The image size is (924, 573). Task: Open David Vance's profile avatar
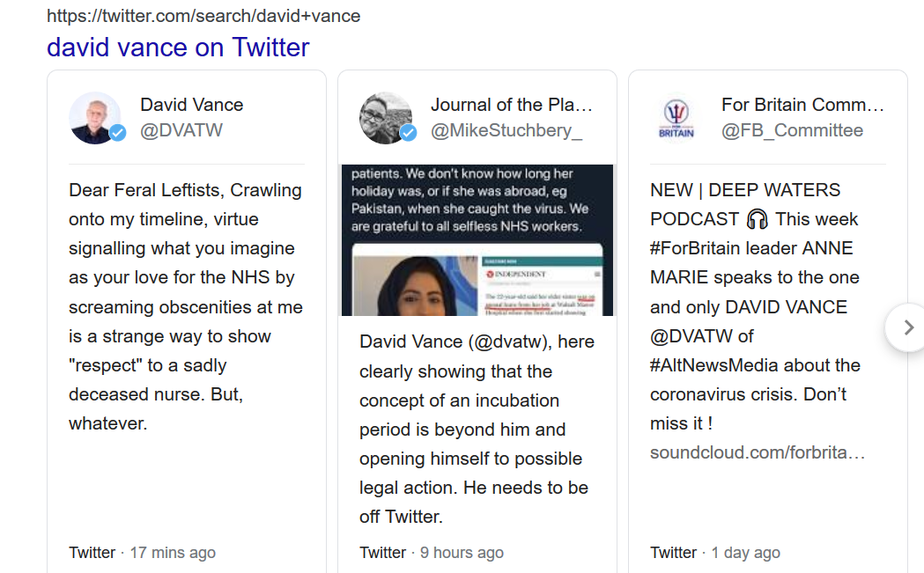(x=95, y=118)
